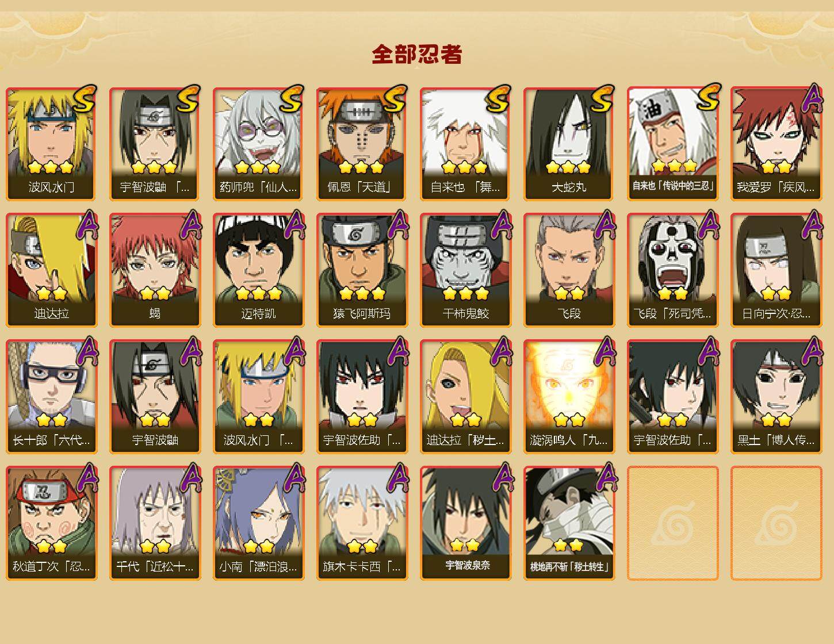This screenshot has height=644, width=834.
Task: Click the 全部忍者 heading
Action: tap(417, 54)
